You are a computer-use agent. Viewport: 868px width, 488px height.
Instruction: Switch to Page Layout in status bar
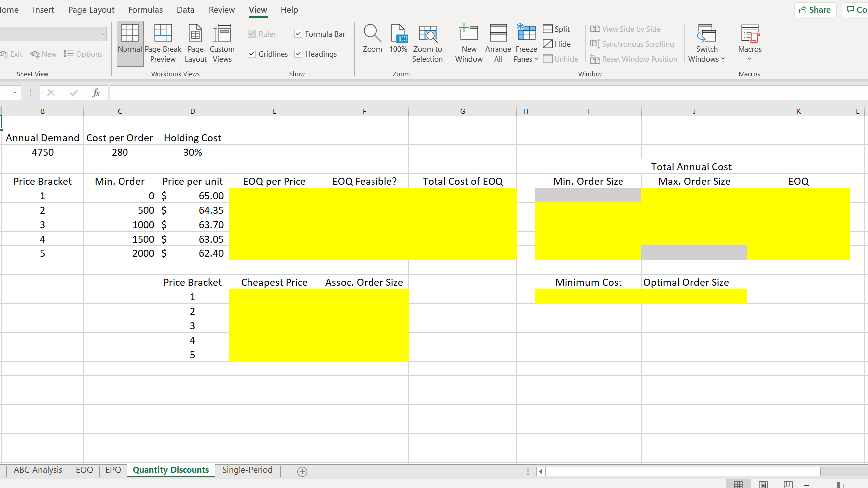[x=763, y=485]
